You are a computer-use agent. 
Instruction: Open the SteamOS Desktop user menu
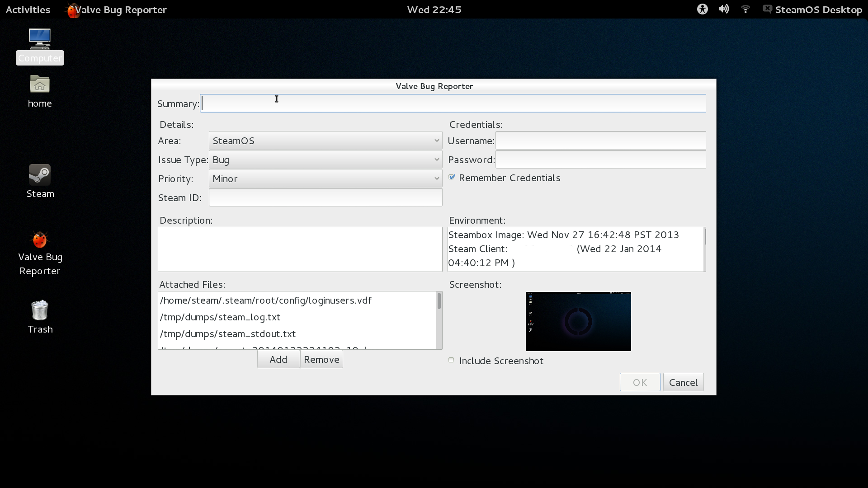818,9
